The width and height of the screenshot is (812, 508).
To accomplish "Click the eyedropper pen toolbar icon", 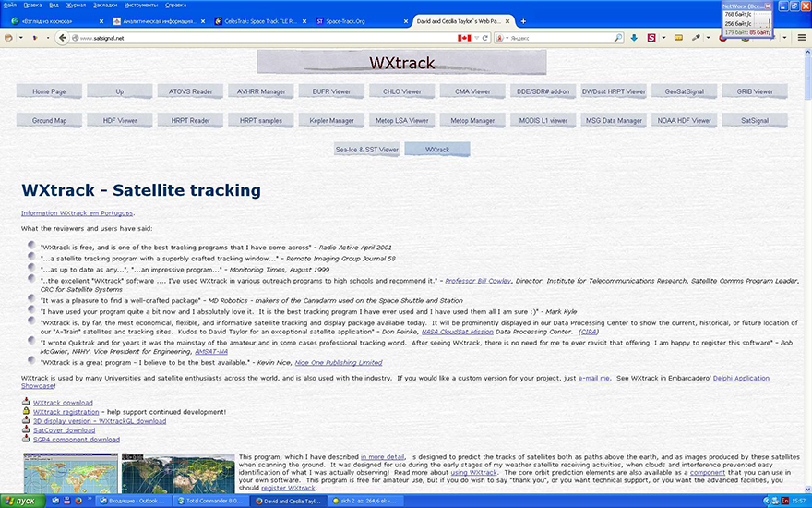I will tap(697, 38).
